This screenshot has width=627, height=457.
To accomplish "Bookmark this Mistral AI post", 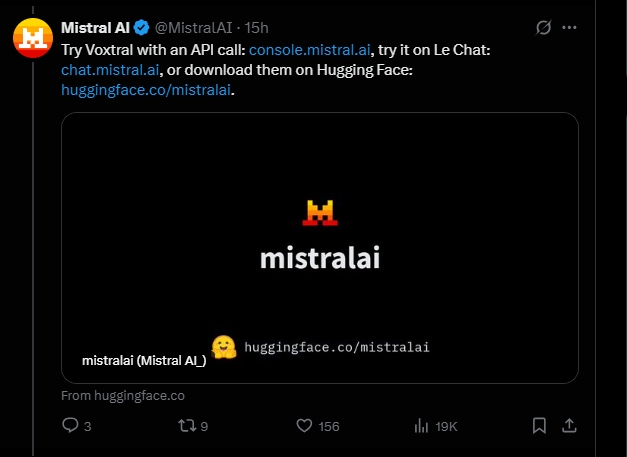I will [x=539, y=426].
